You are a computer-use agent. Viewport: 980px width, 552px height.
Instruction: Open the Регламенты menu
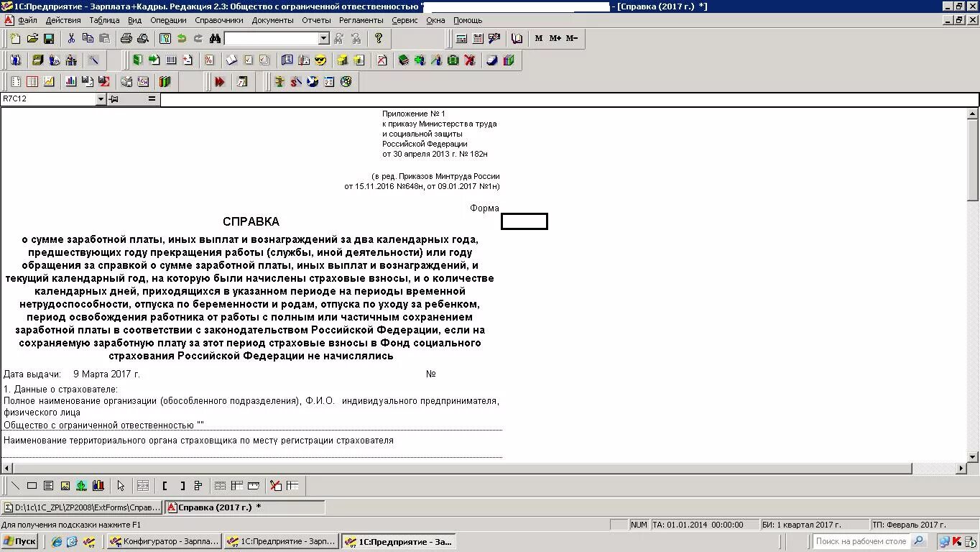361,20
